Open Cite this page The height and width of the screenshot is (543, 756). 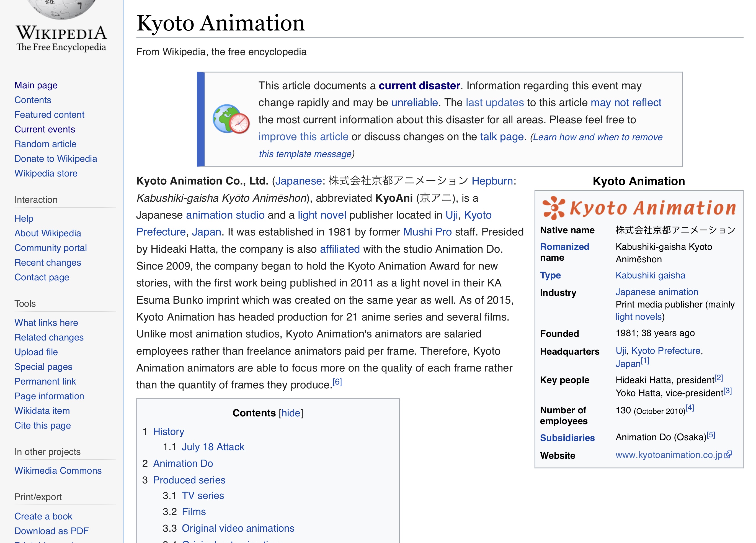pyautogui.click(x=43, y=425)
